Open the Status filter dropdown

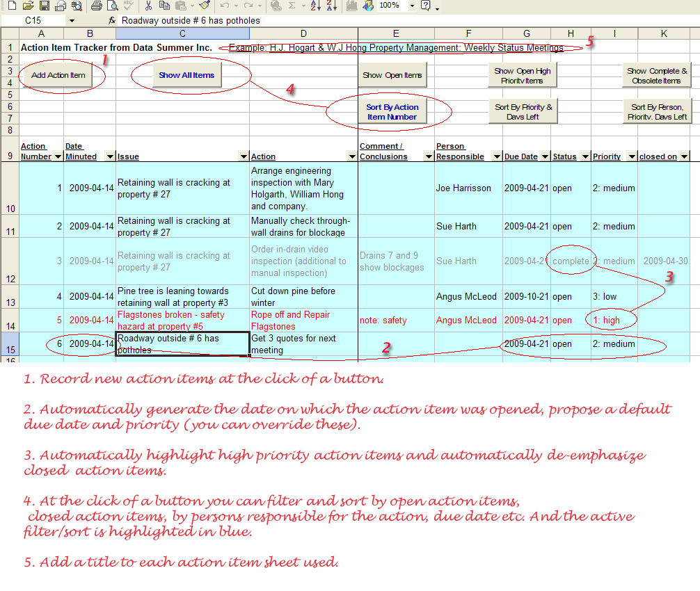pos(585,156)
